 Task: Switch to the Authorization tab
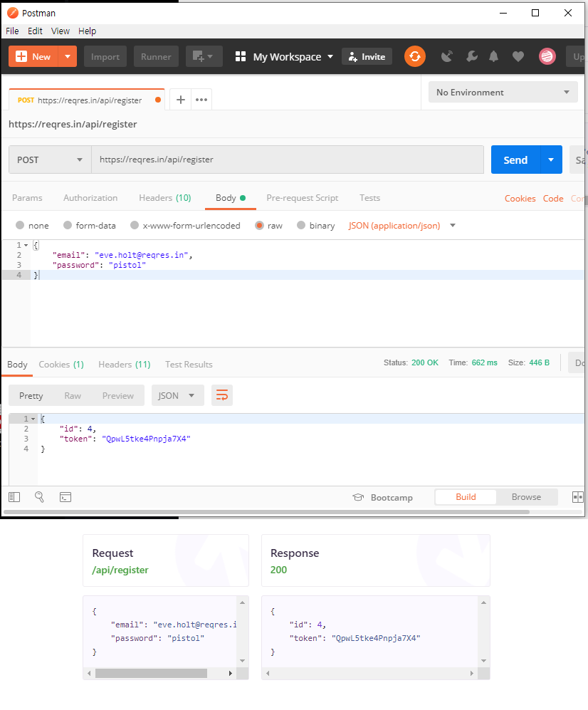[90, 198]
